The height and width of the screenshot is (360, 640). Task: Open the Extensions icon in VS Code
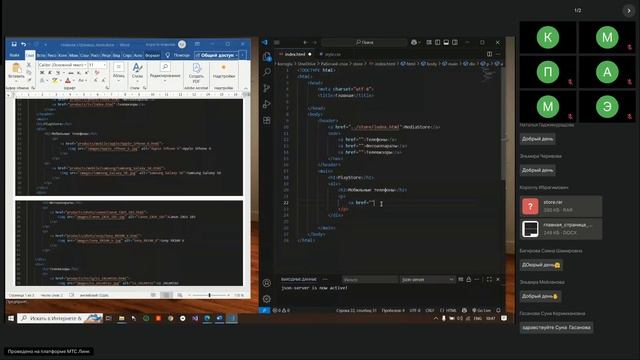[x=267, y=120]
